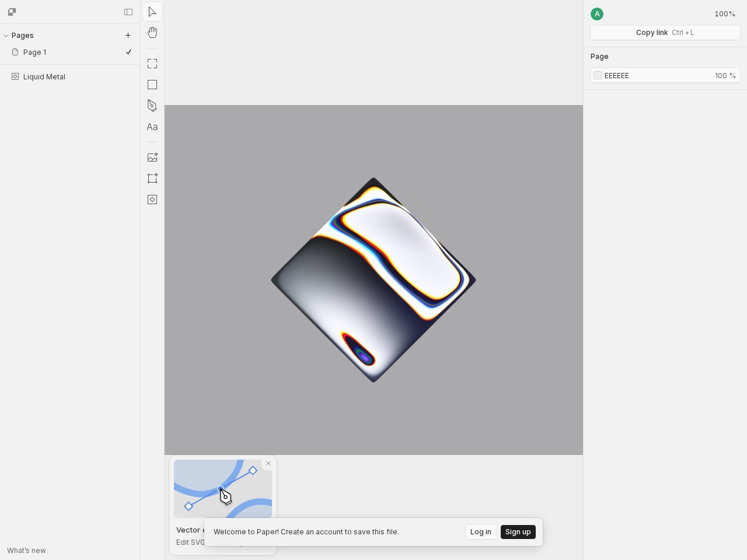Viewport: 747px width, 560px height.
Task: Select the Liquid Metal layer
Action: tap(70, 76)
